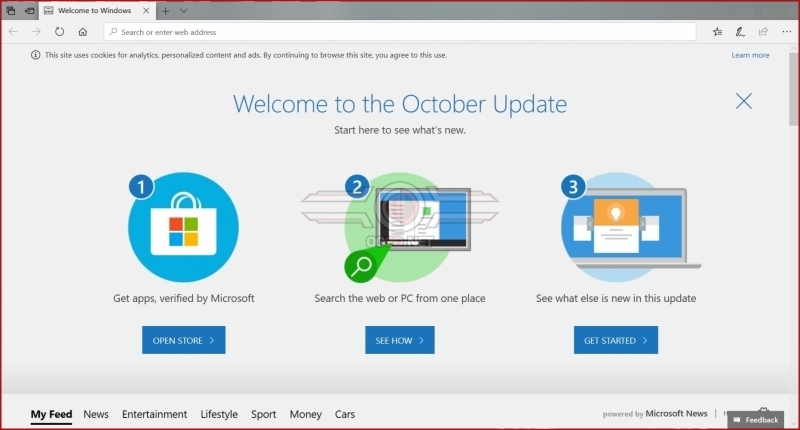Viewport: 800px width, 430px height.
Task: Open the tabs you've set aside icon
Action: pos(11,11)
